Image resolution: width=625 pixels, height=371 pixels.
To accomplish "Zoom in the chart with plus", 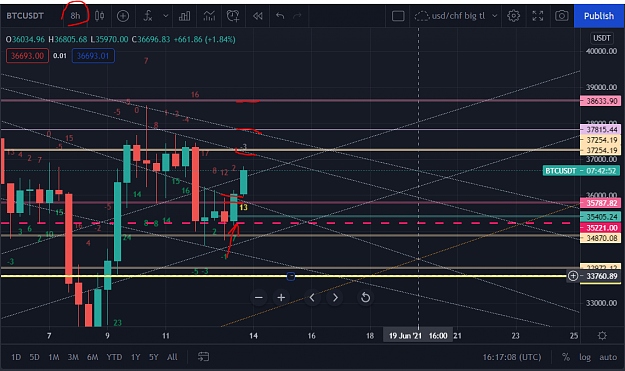I will [281, 298].
